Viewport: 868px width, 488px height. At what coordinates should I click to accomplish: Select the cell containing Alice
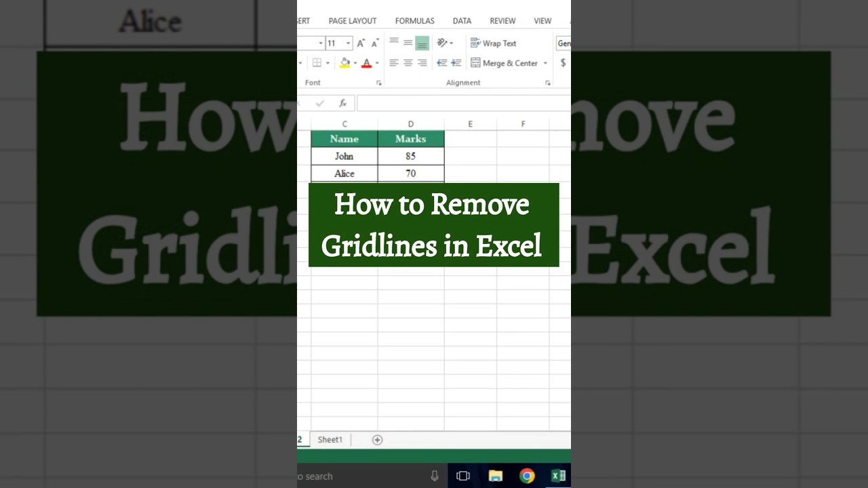click(x=344, y=174)
